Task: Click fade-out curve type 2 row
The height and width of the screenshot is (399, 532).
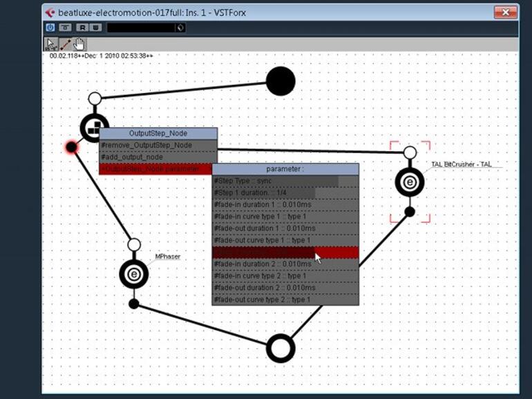Action: click(x=285, y=300)
